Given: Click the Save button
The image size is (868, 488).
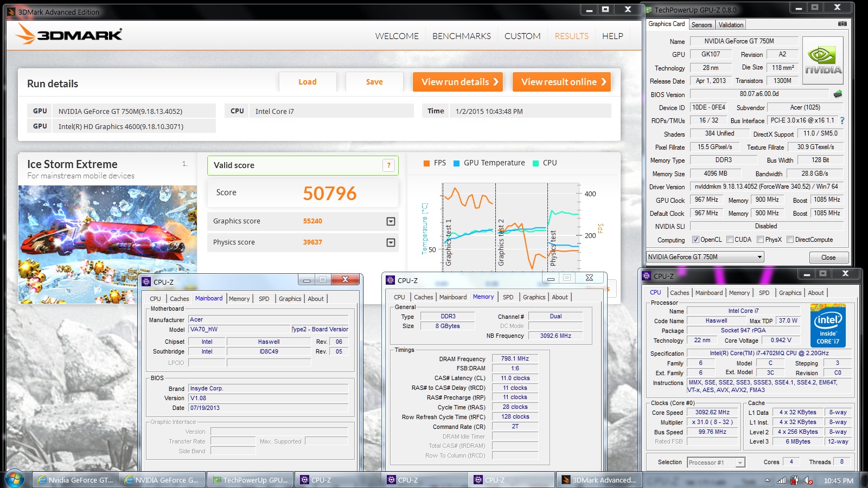Looking at the screenshot, I should coord(374,82).
